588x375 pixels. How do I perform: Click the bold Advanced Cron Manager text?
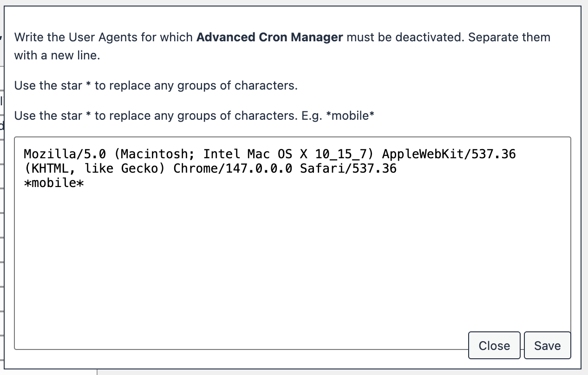269,37
